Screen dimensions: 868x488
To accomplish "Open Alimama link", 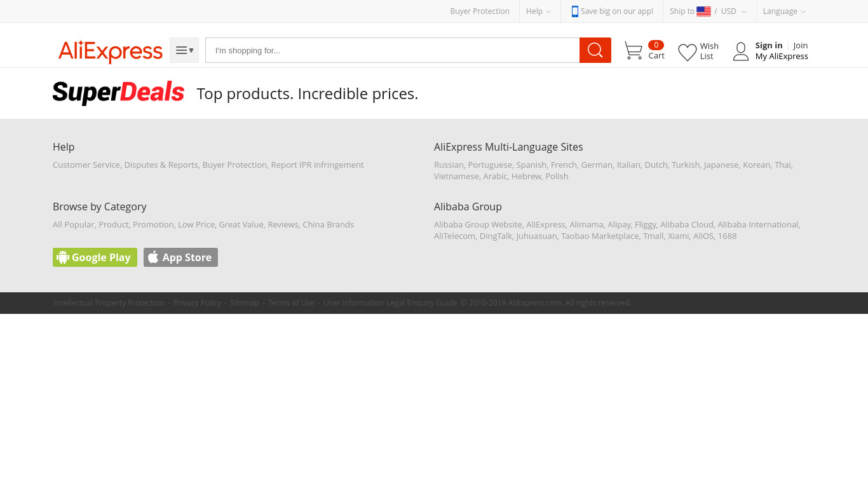I will pyautogui.click(x=587, y=224).
